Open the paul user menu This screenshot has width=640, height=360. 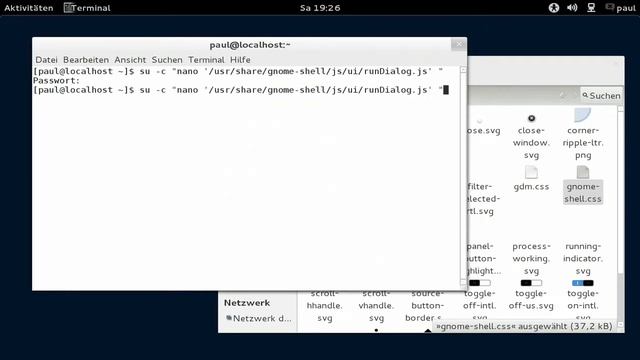[x=620, y=8]
